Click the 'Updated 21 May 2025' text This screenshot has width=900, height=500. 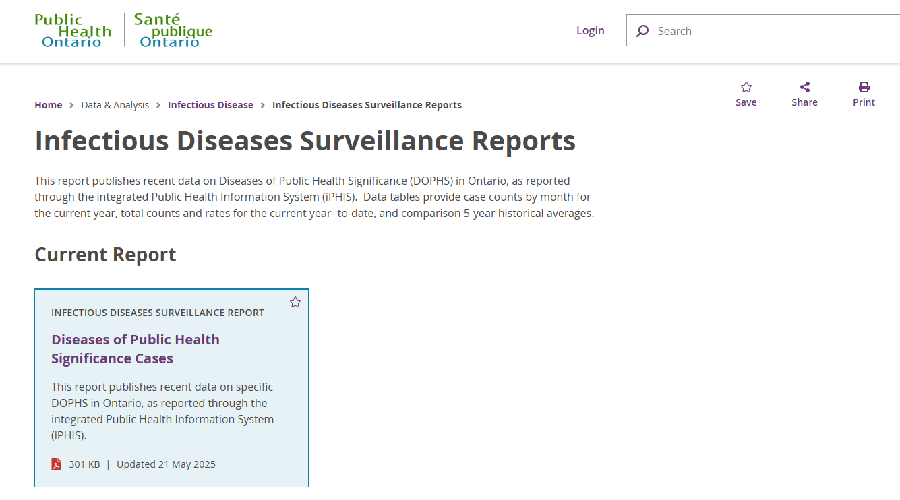[x=166, y=464]
